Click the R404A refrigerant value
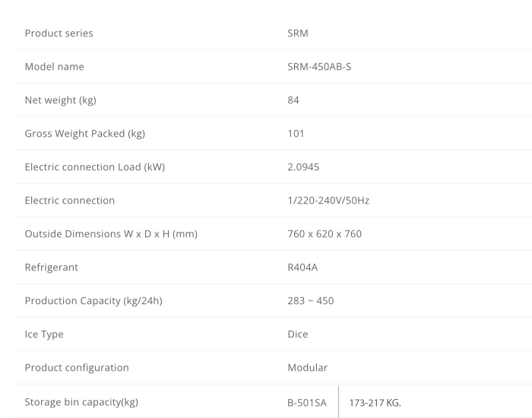The height and width of the screenshot is (418, 532). click(304, 268)
